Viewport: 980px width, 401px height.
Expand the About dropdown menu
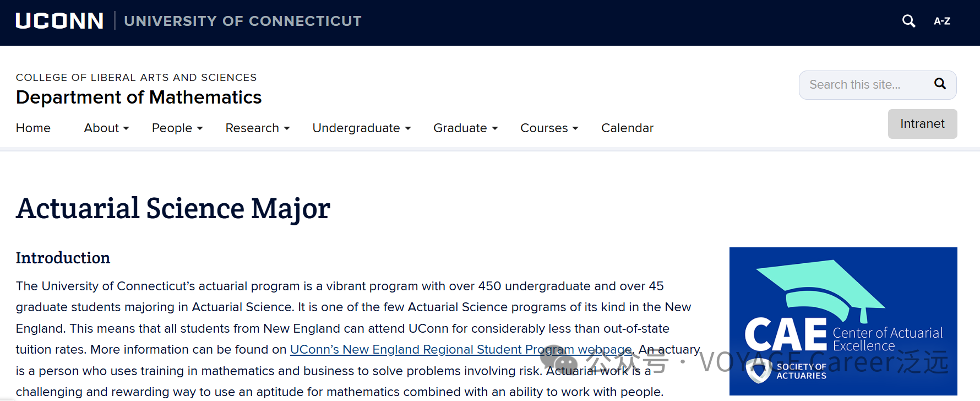(x=106, y=128)
